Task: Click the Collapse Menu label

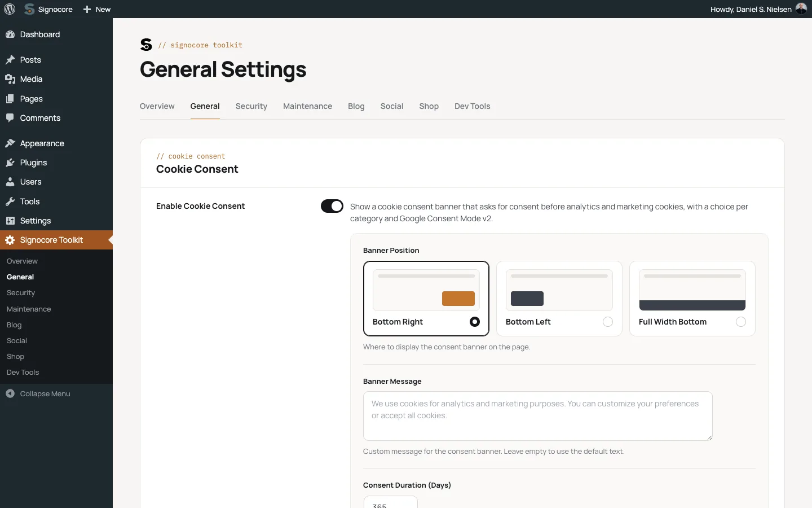Action: click(45, 393)
